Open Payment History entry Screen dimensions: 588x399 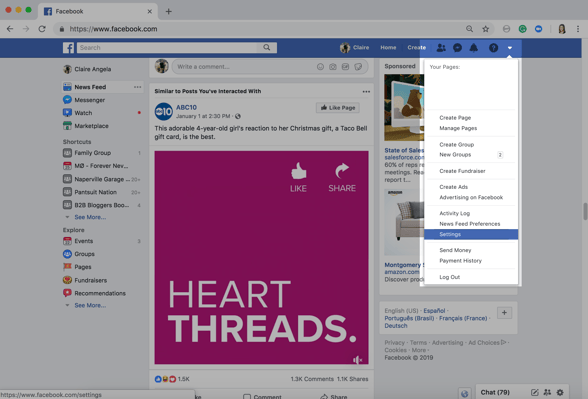[x=460, y=261]
